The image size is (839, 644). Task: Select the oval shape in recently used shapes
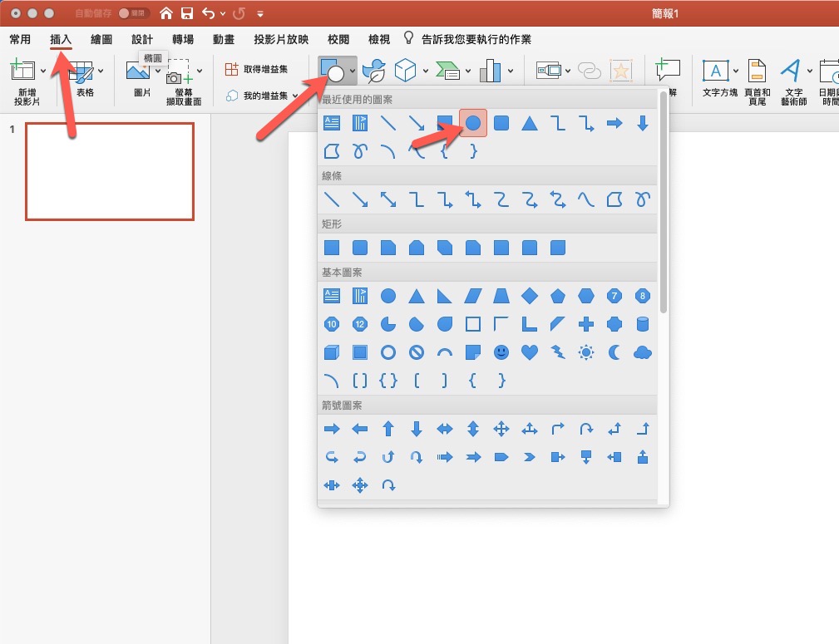coord(473,123)
